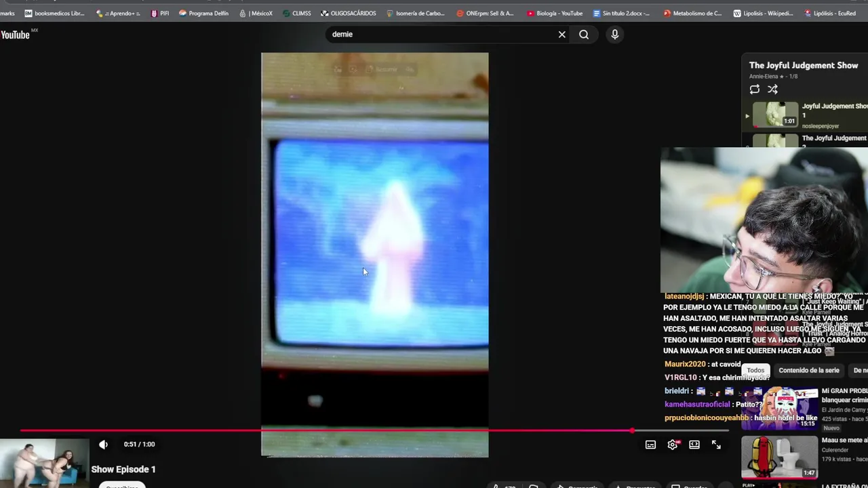Image resolution: width=868 pixels, height=488 pixels.
Task: Open the player settings gear
Action: (x=673, y=445)
